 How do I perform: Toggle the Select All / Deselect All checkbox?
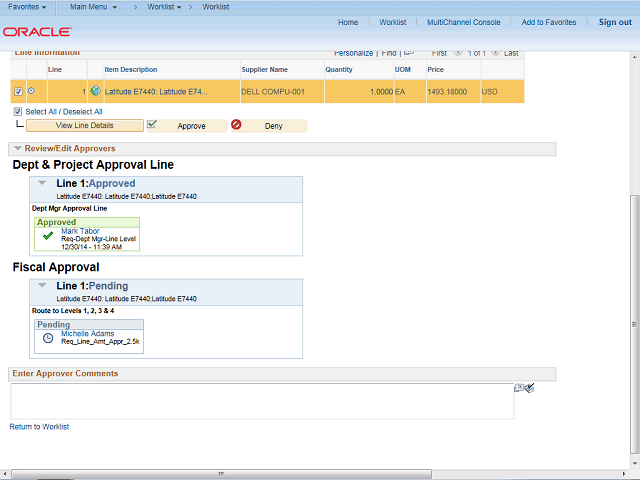pos(18,111)
